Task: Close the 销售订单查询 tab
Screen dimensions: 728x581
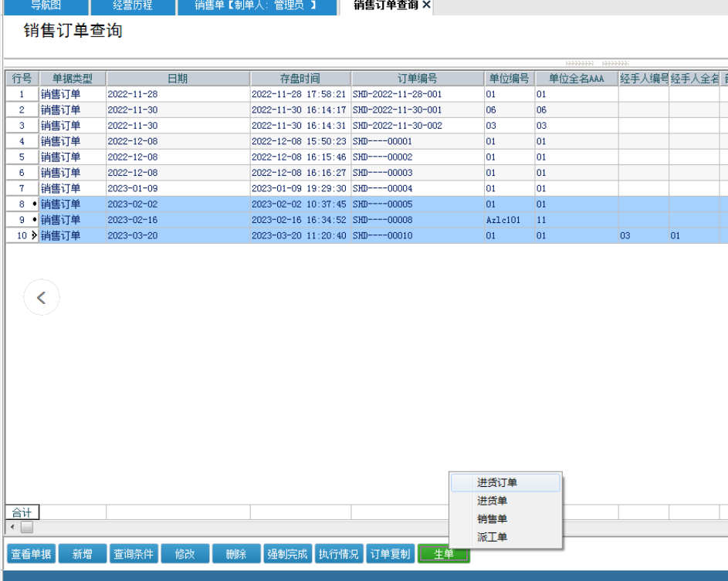Action: click(427, 5)
